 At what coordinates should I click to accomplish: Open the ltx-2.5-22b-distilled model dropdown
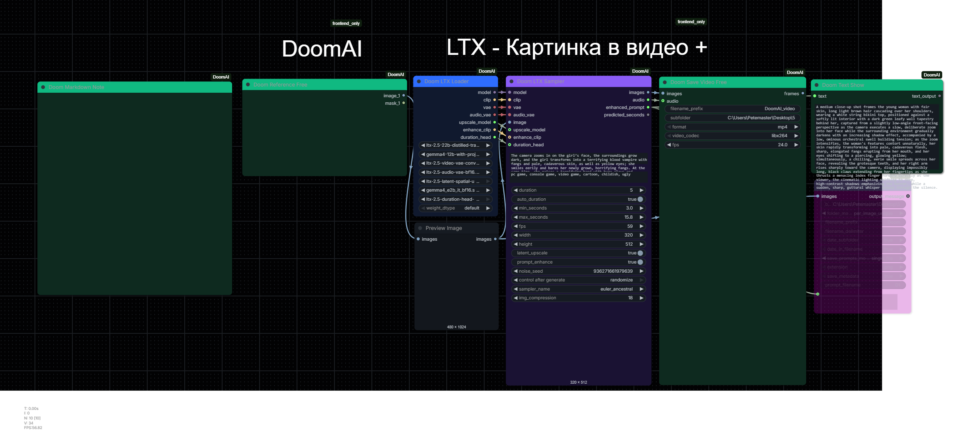pyautogui.click(x=455, y=145)
